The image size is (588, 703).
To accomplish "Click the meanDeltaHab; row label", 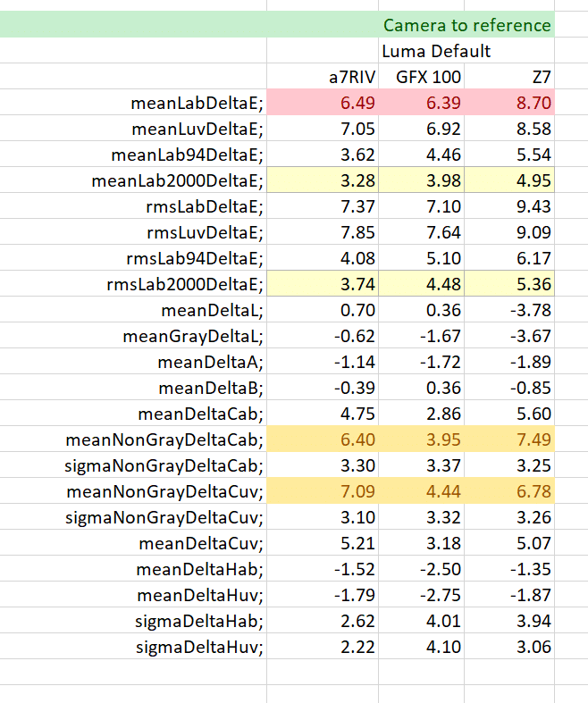I will (x=200, y=570).
